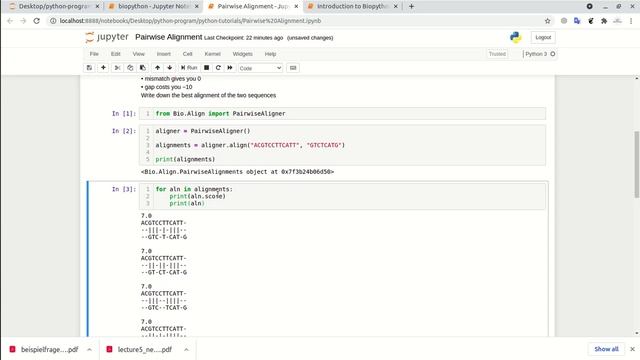Screen dimensions: 640x360
Task: Paste cells below icon
Action: click(x=142, y=68)
